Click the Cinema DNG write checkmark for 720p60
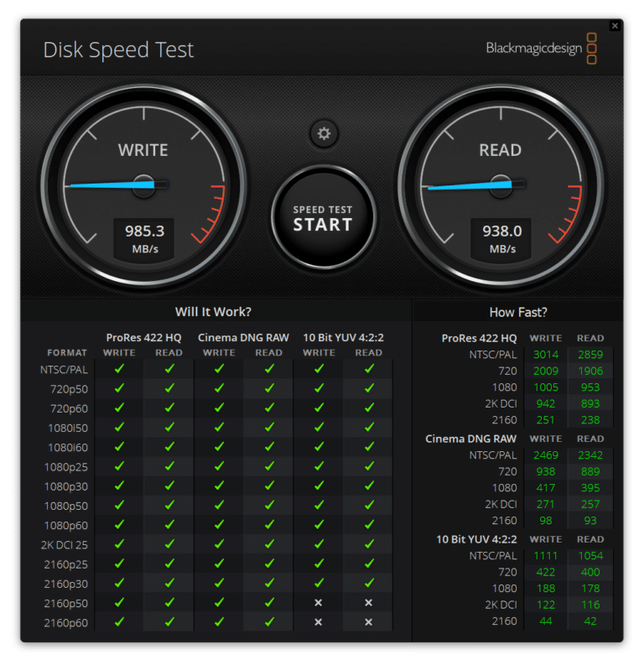 click(x=219, y=408)
